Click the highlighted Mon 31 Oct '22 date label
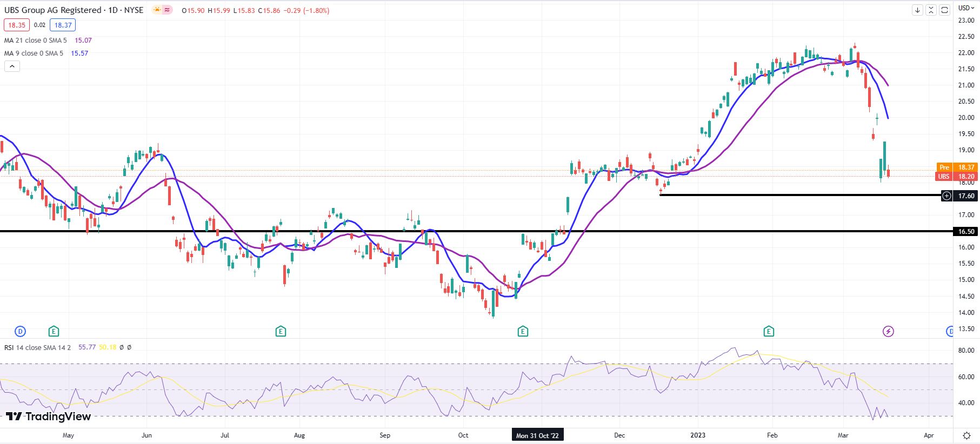Image resolution: width=980 pixels, height=444 pixels. [x=538, y=436]
